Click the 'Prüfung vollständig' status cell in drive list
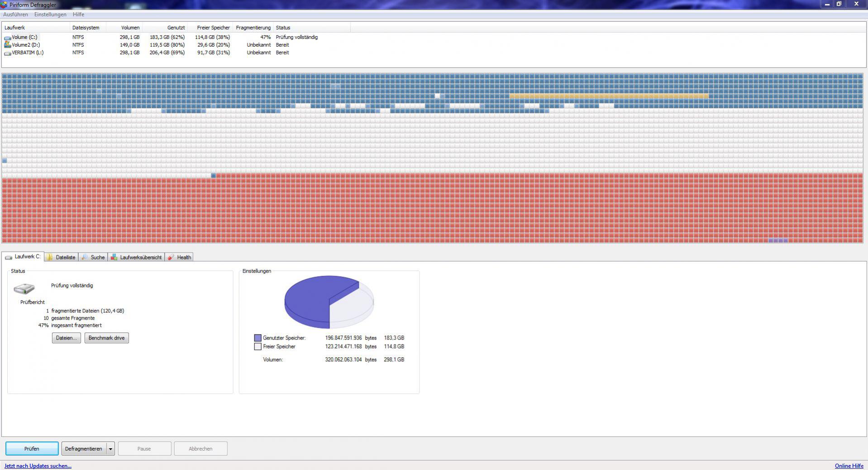Image resolution: width=868 pixels, height=470 pixels. (297, 37)
